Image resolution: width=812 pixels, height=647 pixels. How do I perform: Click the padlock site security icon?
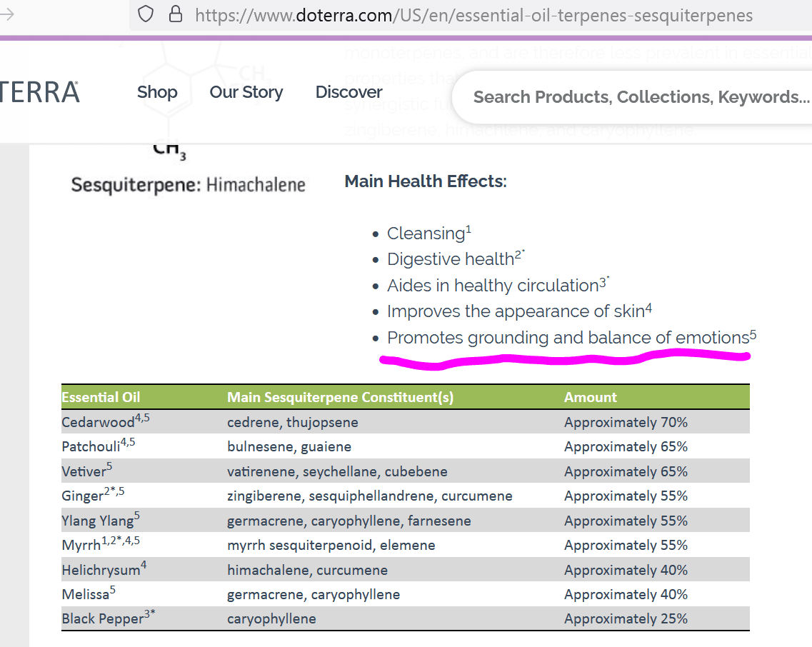point(175,14)
